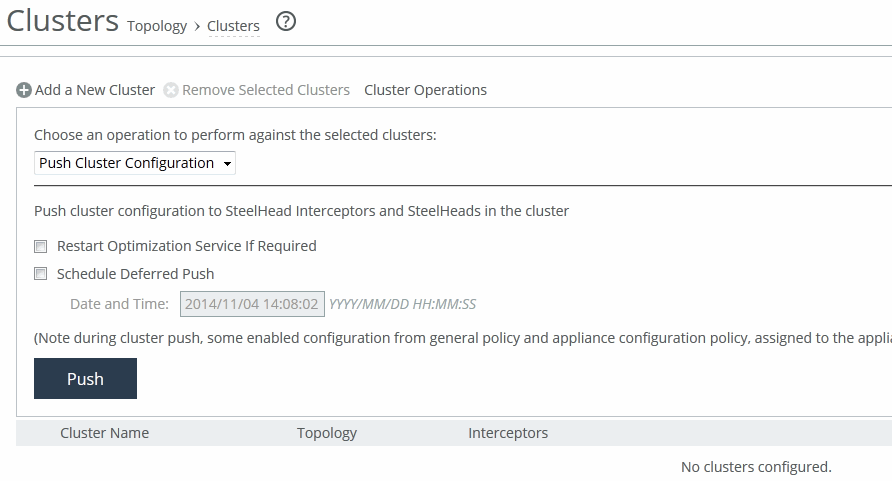Click the Schedule Deferred Push label text
The height and width of the screenshot is (481, 892).
coord(135,274)
